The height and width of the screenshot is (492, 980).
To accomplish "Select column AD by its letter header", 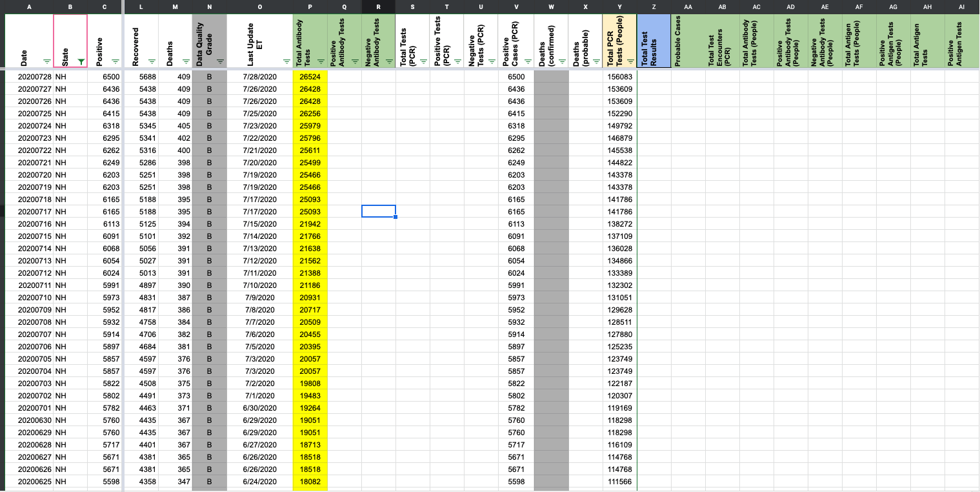I will tap(791, 6).
